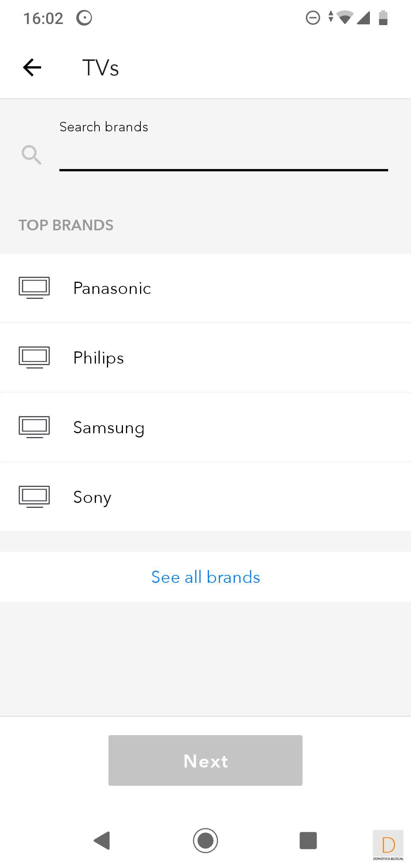Tap the battery status icon
The height and width of the screenshot is (868, 411).
[x=383, y=18]
